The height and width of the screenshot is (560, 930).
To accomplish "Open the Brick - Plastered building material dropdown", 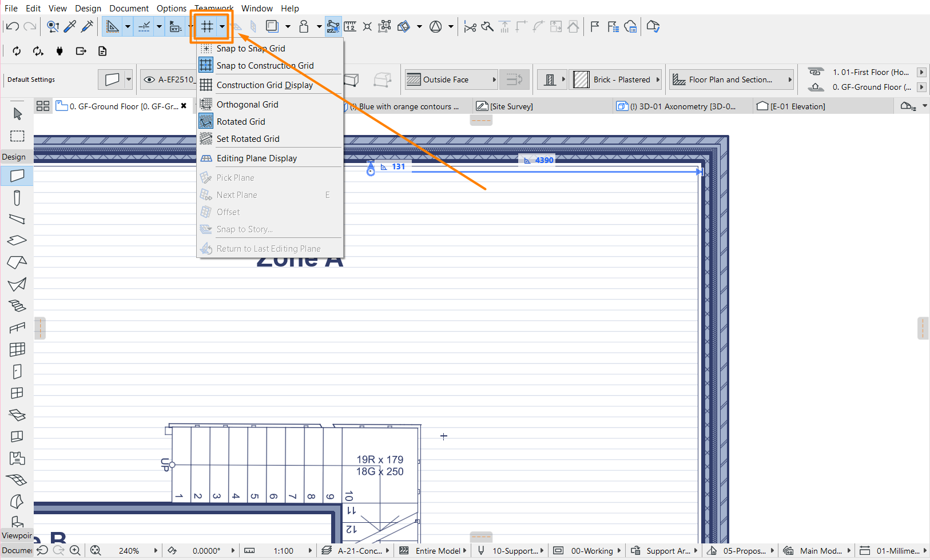I will 615,80.
